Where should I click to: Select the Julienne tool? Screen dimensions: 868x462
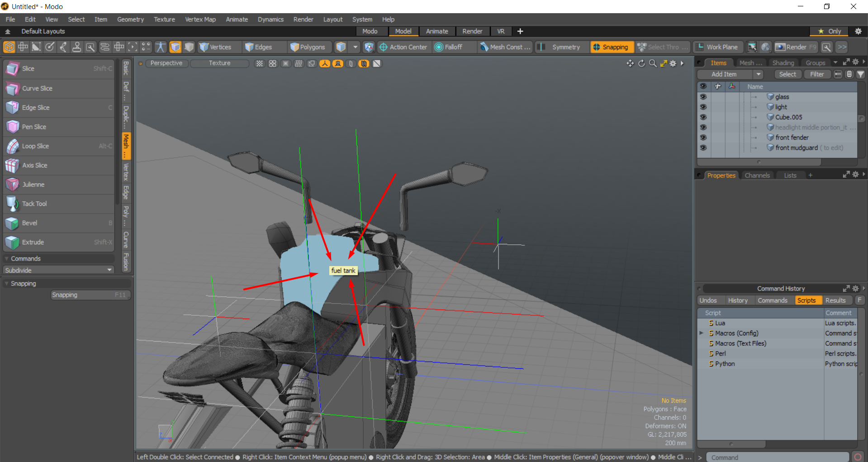(x=59, y=185)
